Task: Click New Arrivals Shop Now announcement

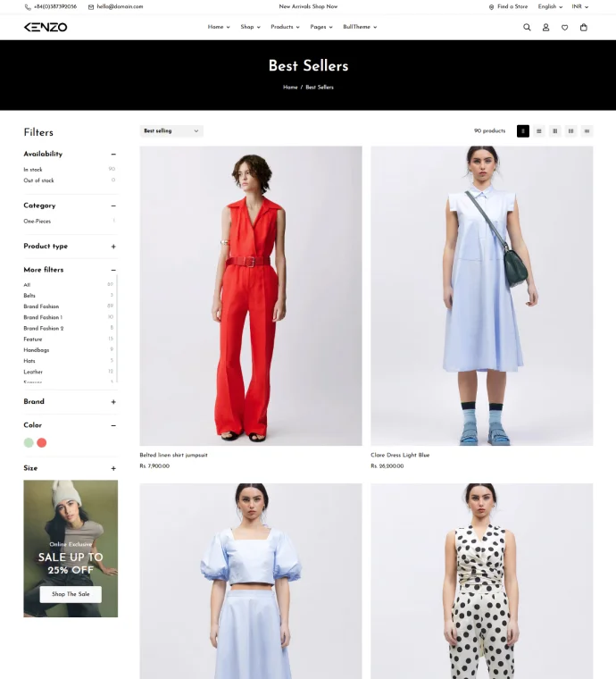Action: coord(308,6)
